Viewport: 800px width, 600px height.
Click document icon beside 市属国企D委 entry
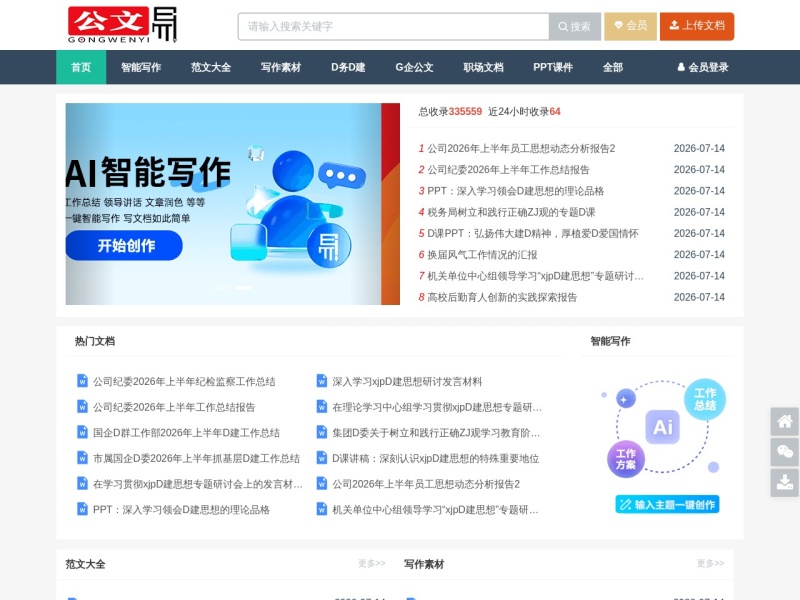tap(82, 458)
